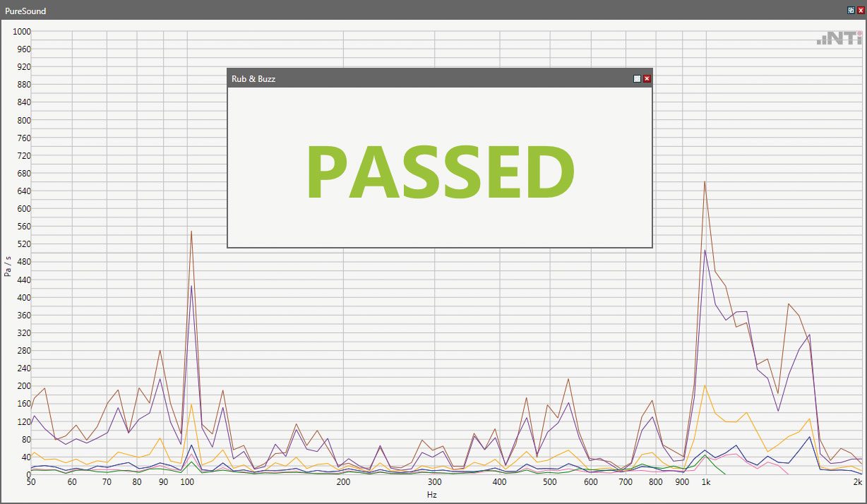Click the purple curve's peak at 1k
Screen dimensions: 867x504
pos(705,251)
